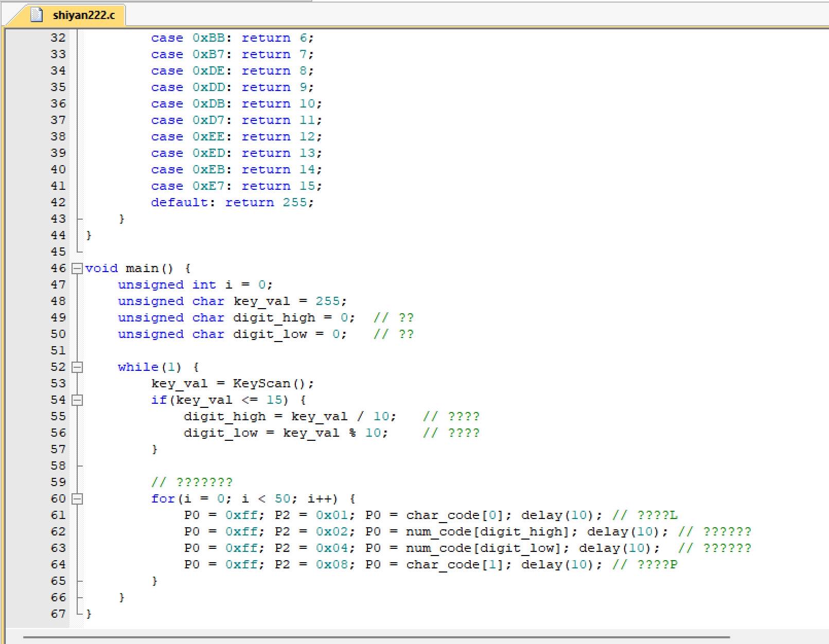
Task: Click 'unsigned int i = 0;' declaration
Action: click(195, 285)
